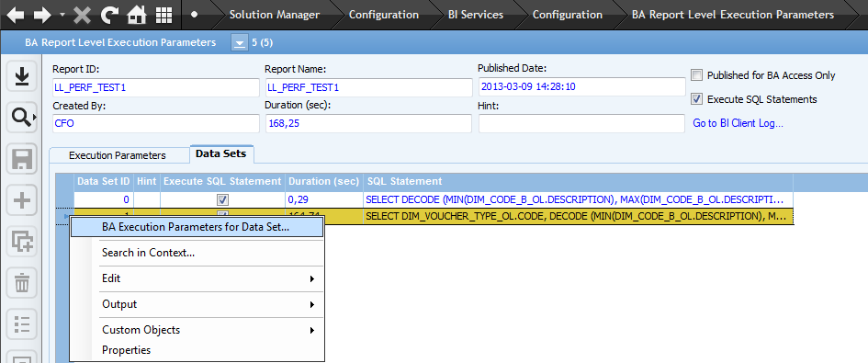Click Hint column header in table
Screen dimensions: 868x363
(x=147, y=181)
